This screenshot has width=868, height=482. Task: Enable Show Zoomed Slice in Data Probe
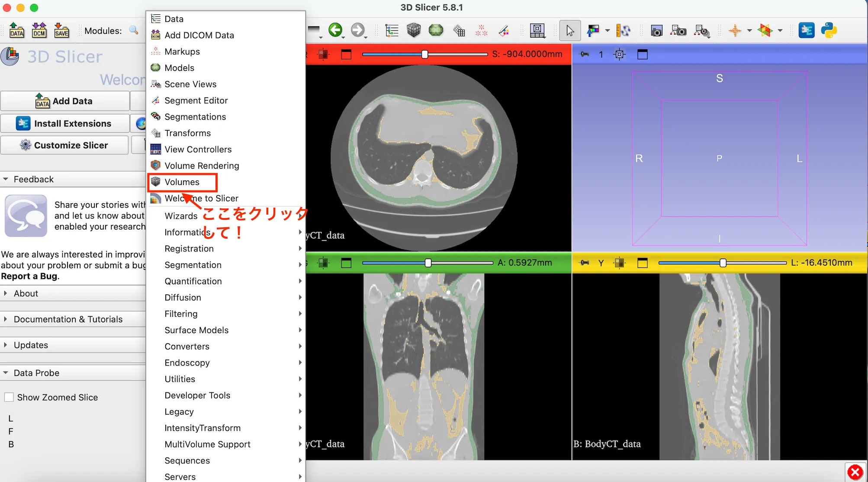coord(9,397)
